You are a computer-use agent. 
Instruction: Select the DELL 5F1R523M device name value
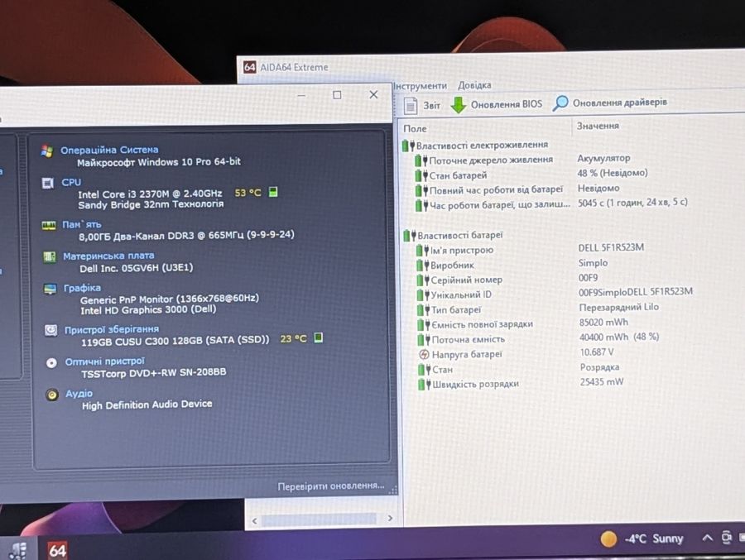pyautogui.click(x=611, y=247)
